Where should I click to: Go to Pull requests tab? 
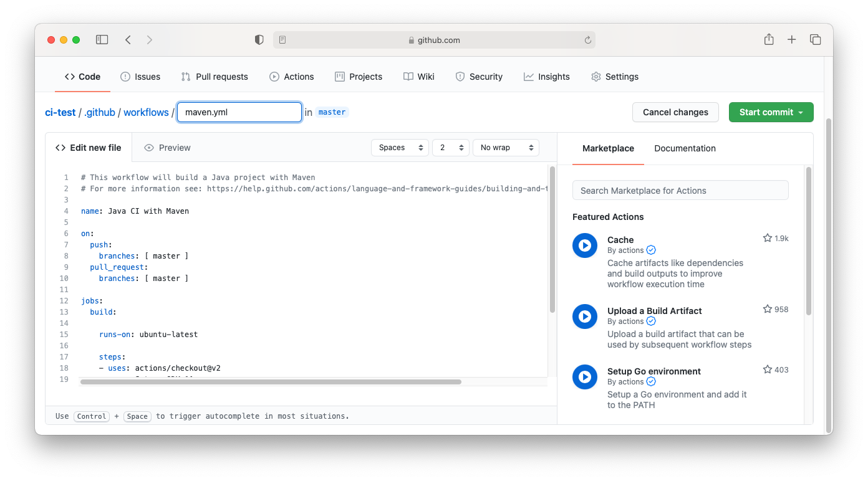[x=215, y=77]
